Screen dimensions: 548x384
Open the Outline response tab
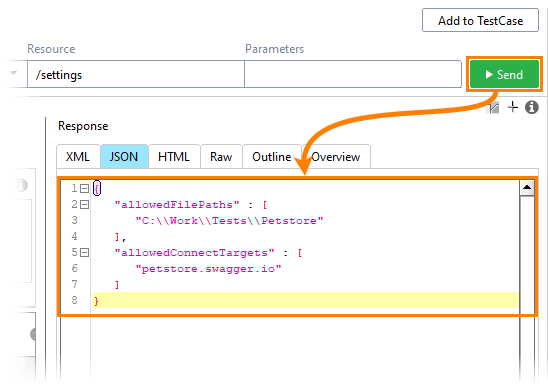click(x=272, y=157)
